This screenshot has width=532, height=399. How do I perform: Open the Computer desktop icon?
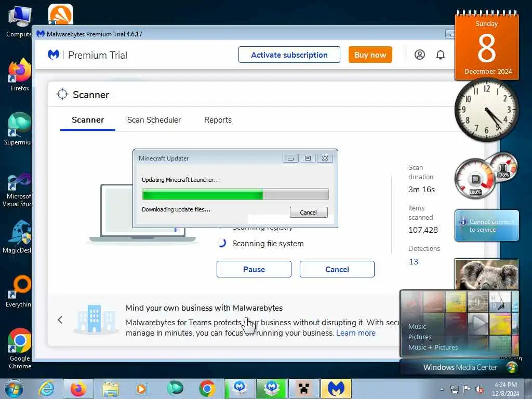coord(19,21)
